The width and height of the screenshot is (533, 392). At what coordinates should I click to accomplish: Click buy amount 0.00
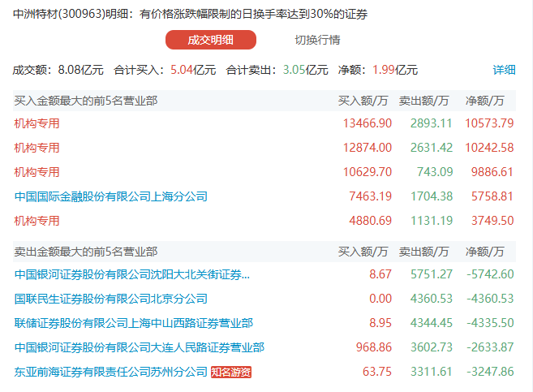pyautogui.click(x=380, y=299)
